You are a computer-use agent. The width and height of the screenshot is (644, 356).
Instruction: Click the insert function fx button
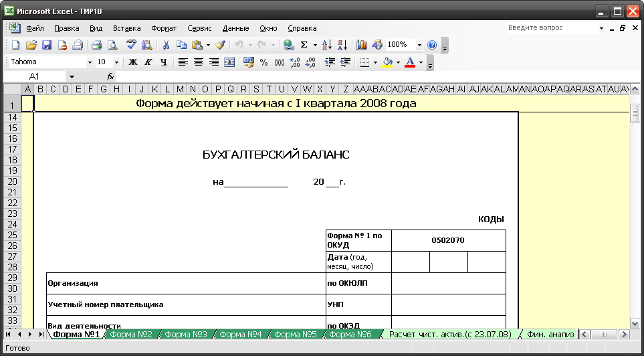[110, 77]
